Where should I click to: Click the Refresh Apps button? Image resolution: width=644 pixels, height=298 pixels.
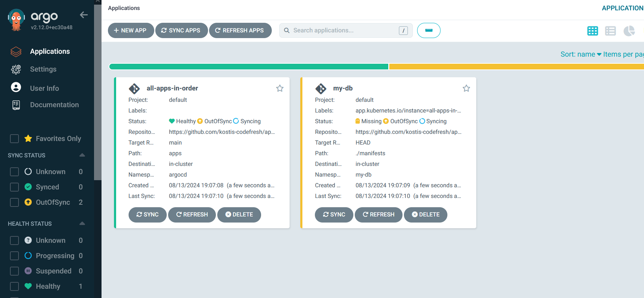pos(240,30)
